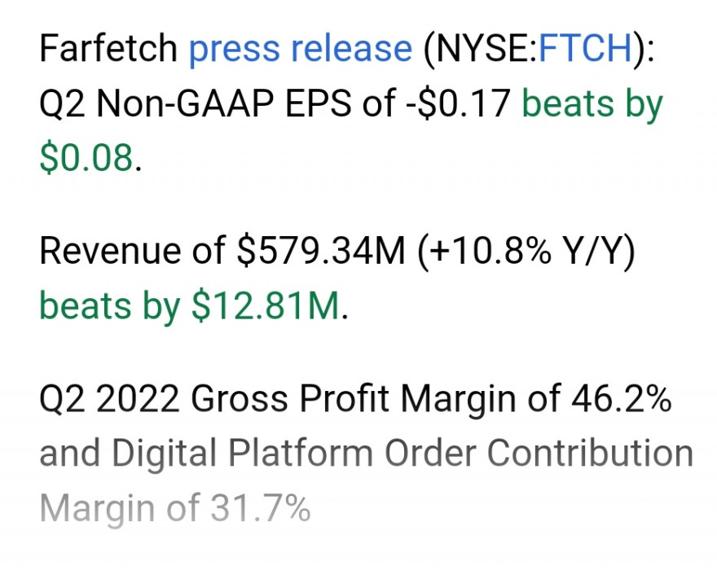The width and height of the screenshot is (717, 588).
Task: Click the +10.8% Y/Y growth text
Action: coord(526,251)
